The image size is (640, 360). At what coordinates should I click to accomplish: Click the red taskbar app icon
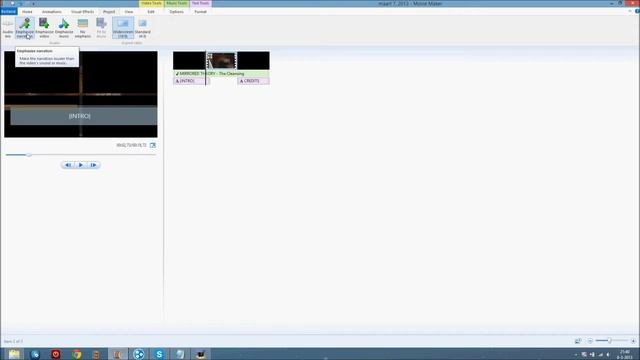[x=56, y=354]
